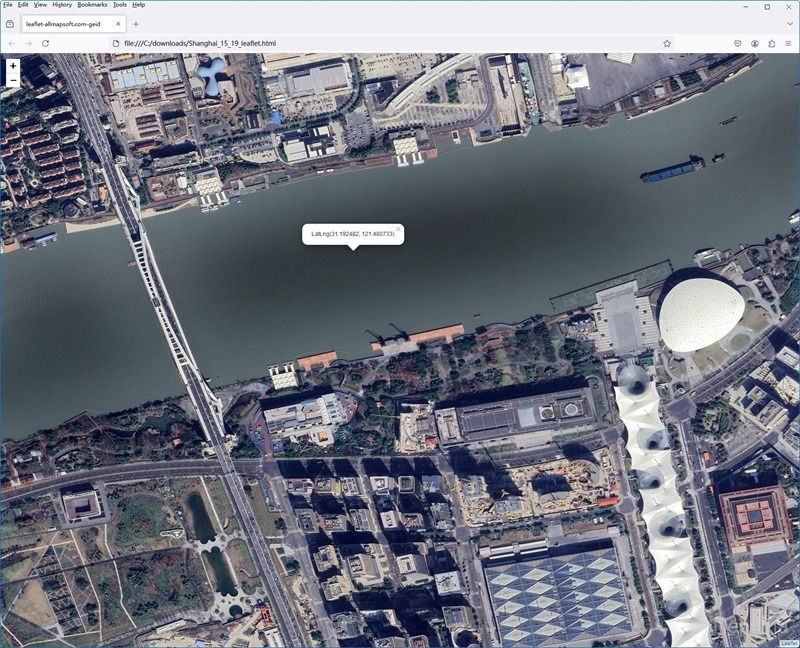800x648 pixels.
Task: Reload the current page
Action: coord(46,44)
